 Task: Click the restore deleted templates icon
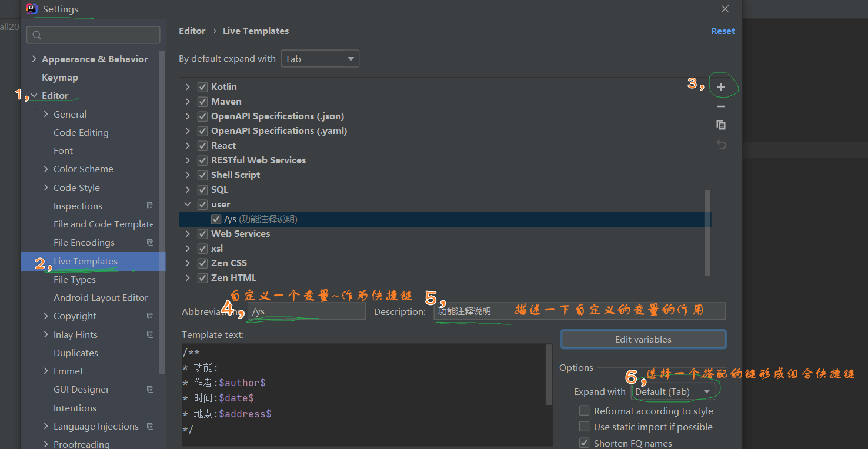click(721, 145)
